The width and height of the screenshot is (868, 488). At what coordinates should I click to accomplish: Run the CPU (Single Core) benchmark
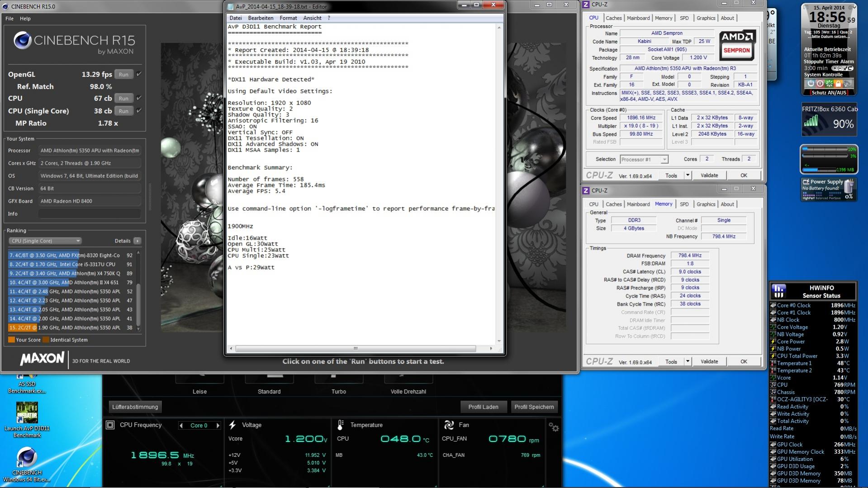123,111
